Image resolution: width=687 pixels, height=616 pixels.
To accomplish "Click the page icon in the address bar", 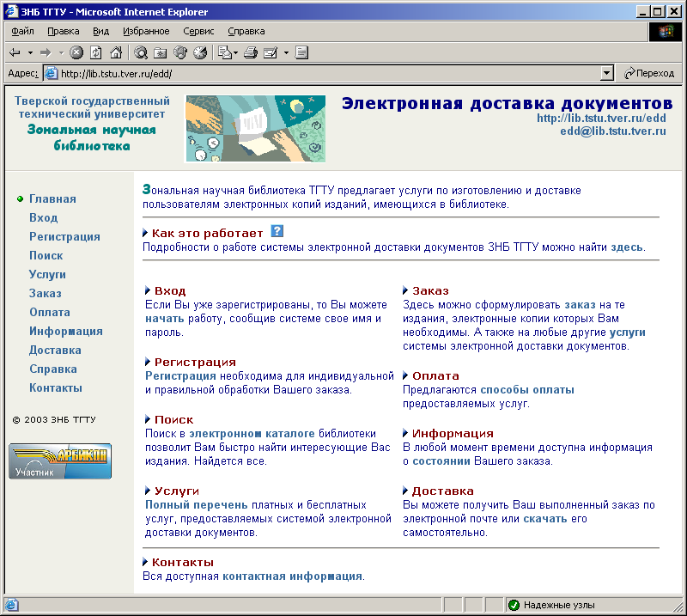I will pos(52,73).
